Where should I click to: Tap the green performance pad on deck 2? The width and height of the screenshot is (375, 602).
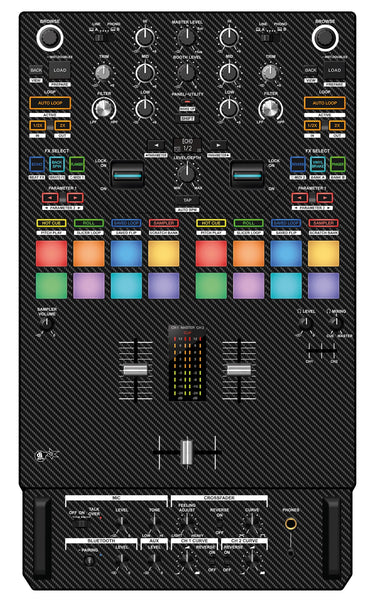[211, 286]
